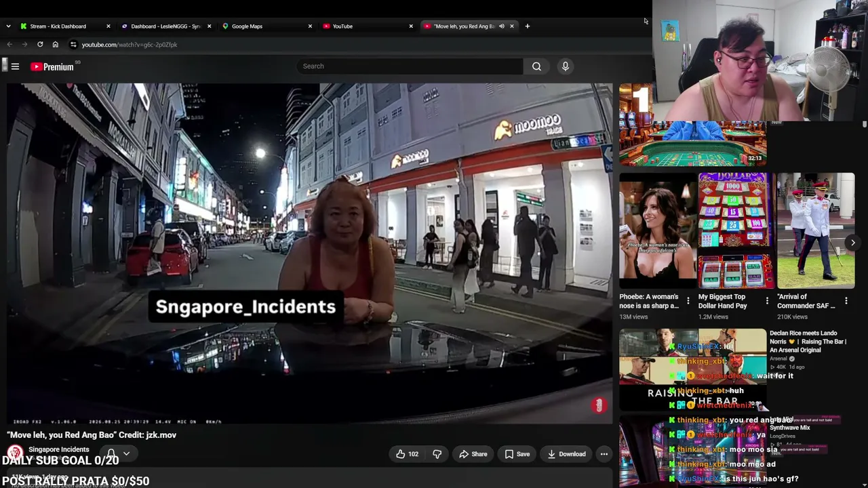
Task: Click the main video player frame
Action: [x=310, y=254]
